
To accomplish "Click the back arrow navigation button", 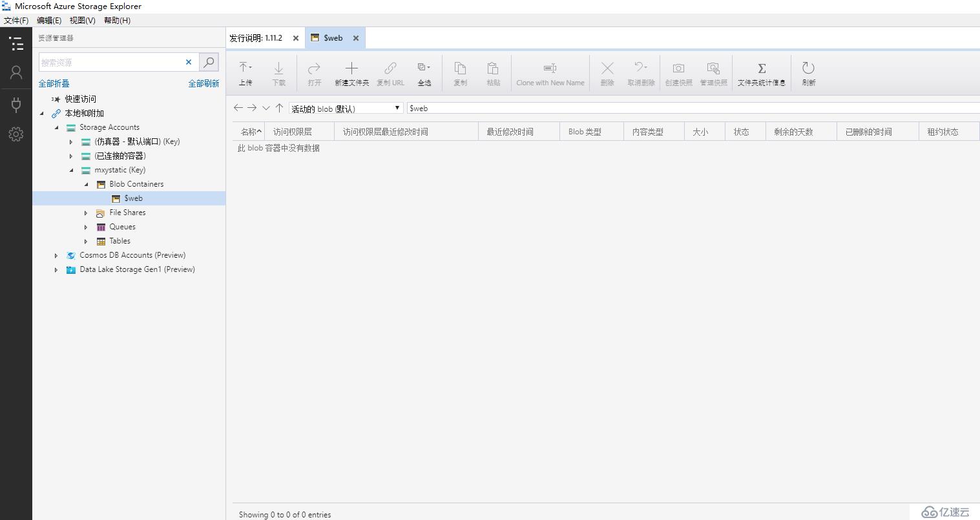I will click(x=238, y=108).
